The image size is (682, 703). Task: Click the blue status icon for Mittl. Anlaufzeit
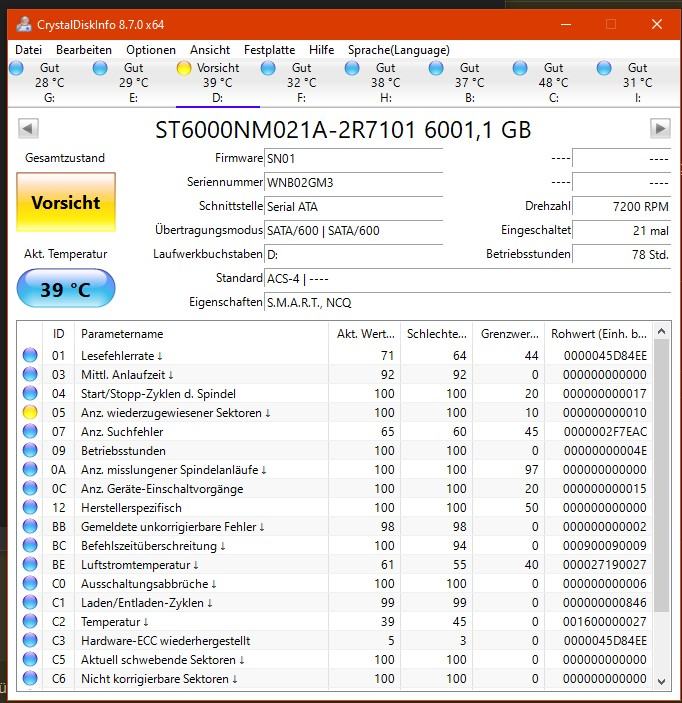30,374
